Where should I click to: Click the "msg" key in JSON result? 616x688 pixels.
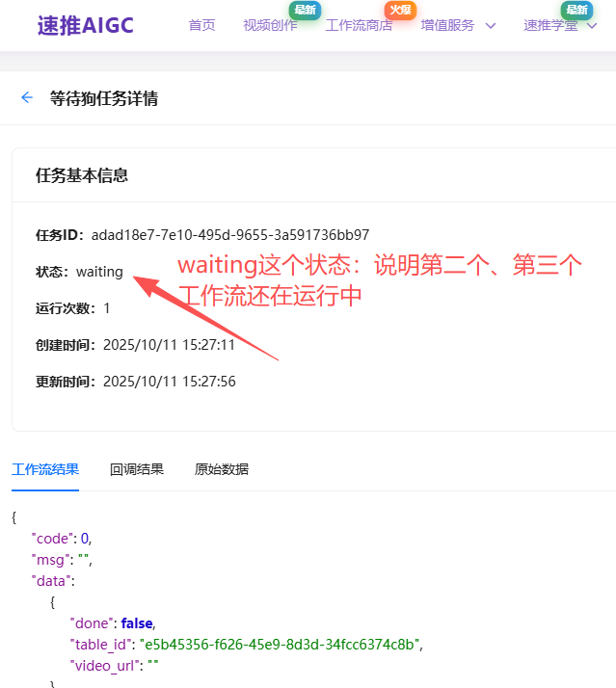click(x=50, y=560)
